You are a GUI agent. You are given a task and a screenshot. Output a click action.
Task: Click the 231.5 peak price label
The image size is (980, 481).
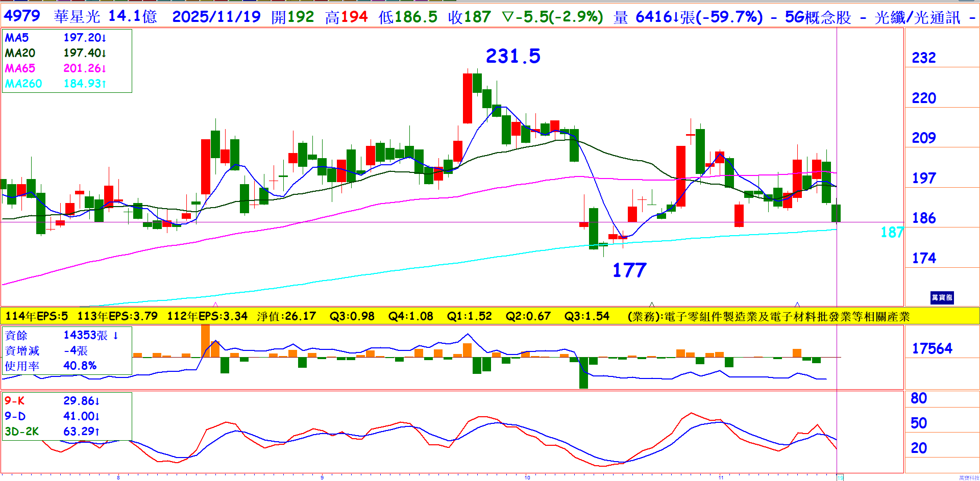pos(512,56)
